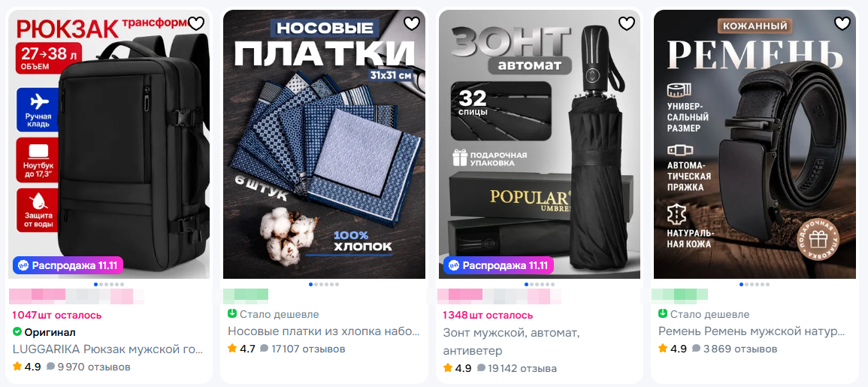Click the review bubble icon on belt card
The width and height of the screenshot is (868, 387).
click(x=697, y=349)
